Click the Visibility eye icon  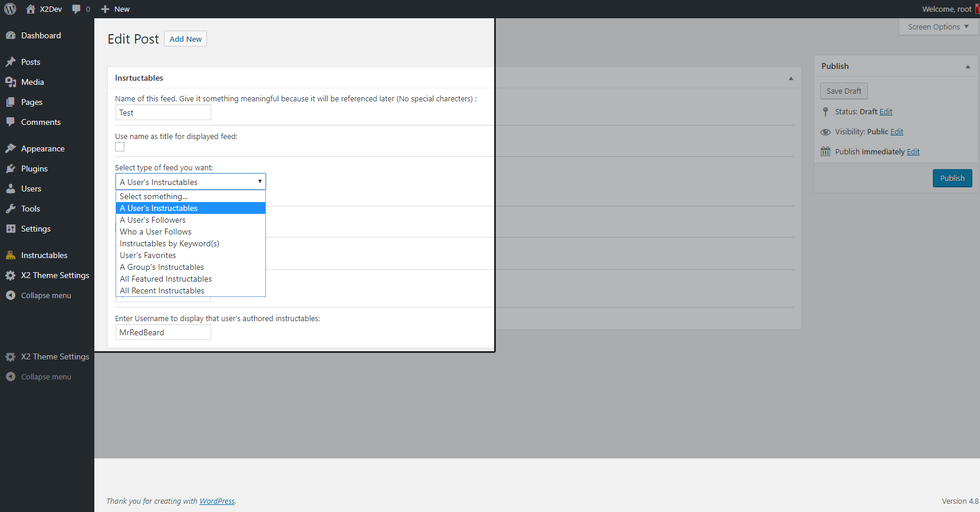(826, 132)
